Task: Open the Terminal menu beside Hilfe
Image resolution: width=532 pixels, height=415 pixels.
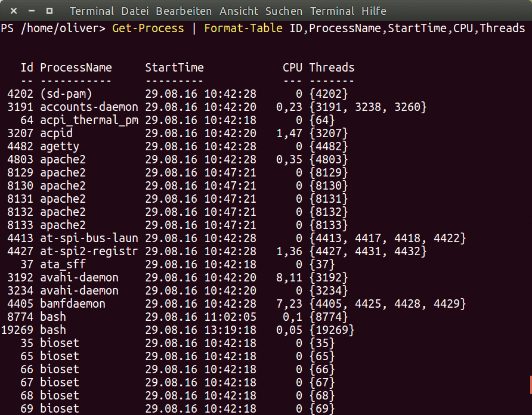Action: pos(332,11)
